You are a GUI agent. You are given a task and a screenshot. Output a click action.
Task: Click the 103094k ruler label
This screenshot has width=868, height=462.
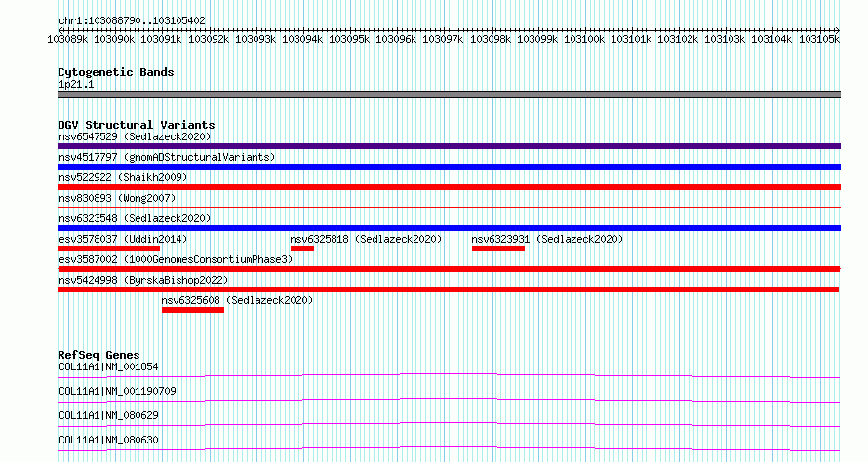(x=302, y=39)
